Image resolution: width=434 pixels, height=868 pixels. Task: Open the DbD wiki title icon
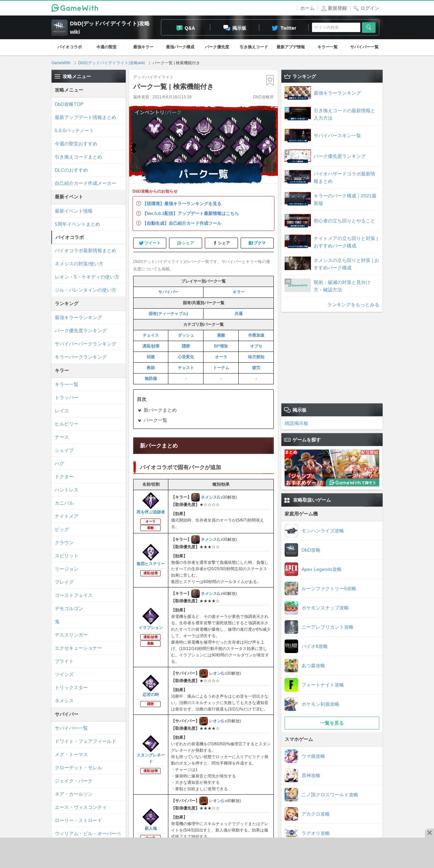[59, 28]
